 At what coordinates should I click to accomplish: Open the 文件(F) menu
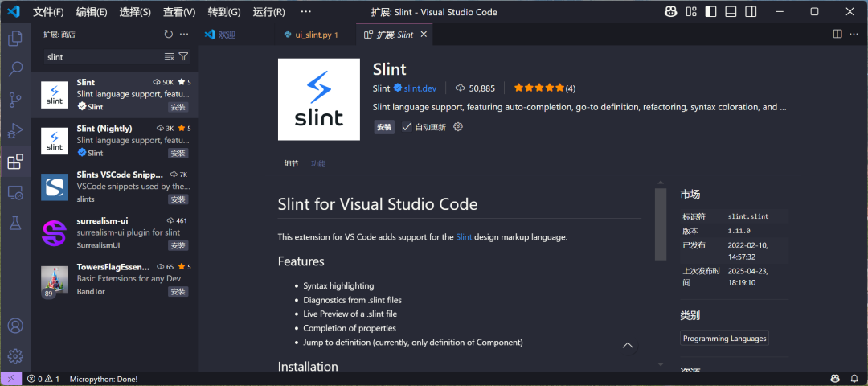tap(48, 11)
